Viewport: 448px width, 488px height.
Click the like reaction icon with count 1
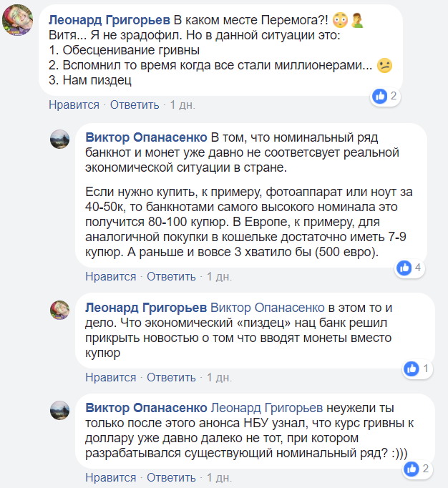click(x=412, y=369)
